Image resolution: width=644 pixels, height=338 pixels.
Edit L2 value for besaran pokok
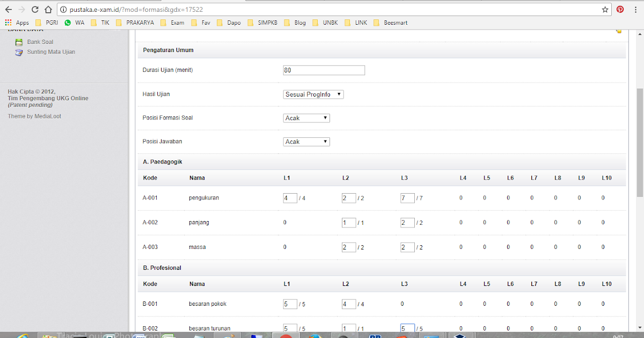point(349,304)
